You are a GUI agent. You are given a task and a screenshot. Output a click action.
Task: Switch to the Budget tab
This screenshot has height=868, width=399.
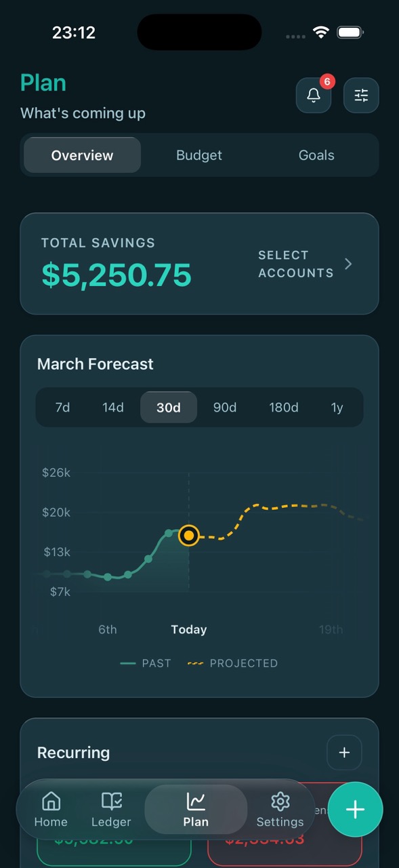tap(199, 155)
